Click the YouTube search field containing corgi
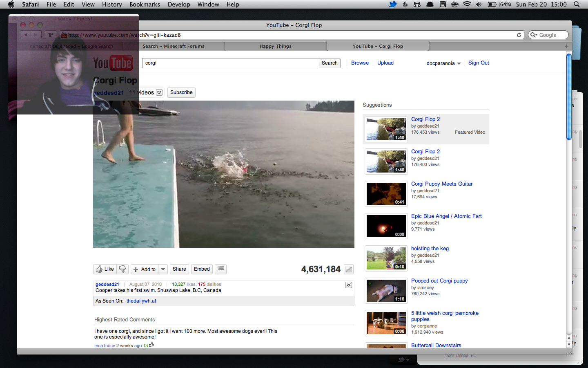The width and height of the screenshot is (588, 368). pos(230,63)
